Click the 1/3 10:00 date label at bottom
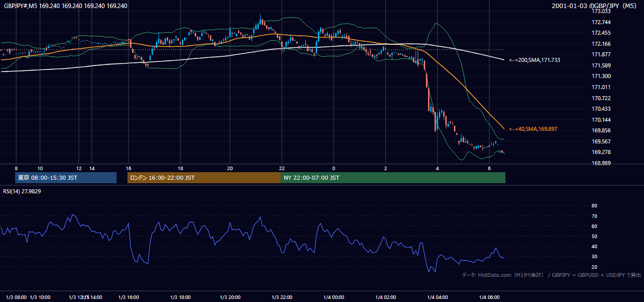This screenshot has width=644, height=302. click(x=41, y=297)
